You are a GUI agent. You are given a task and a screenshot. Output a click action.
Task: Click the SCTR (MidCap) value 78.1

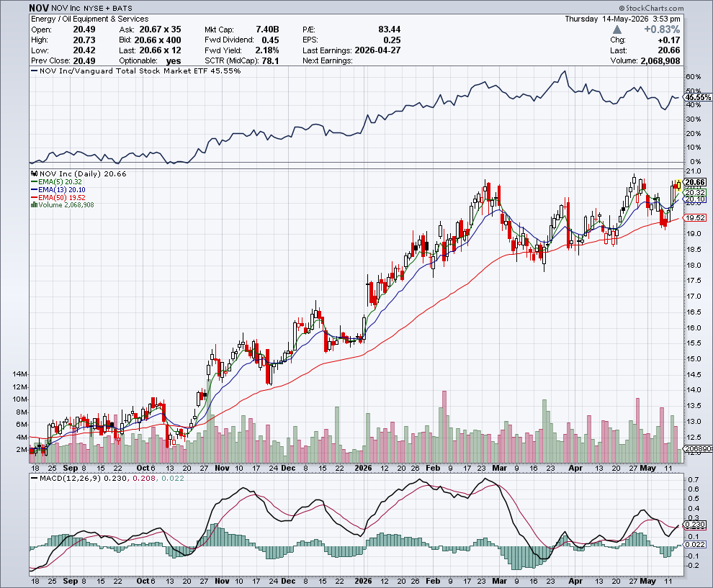270,61
